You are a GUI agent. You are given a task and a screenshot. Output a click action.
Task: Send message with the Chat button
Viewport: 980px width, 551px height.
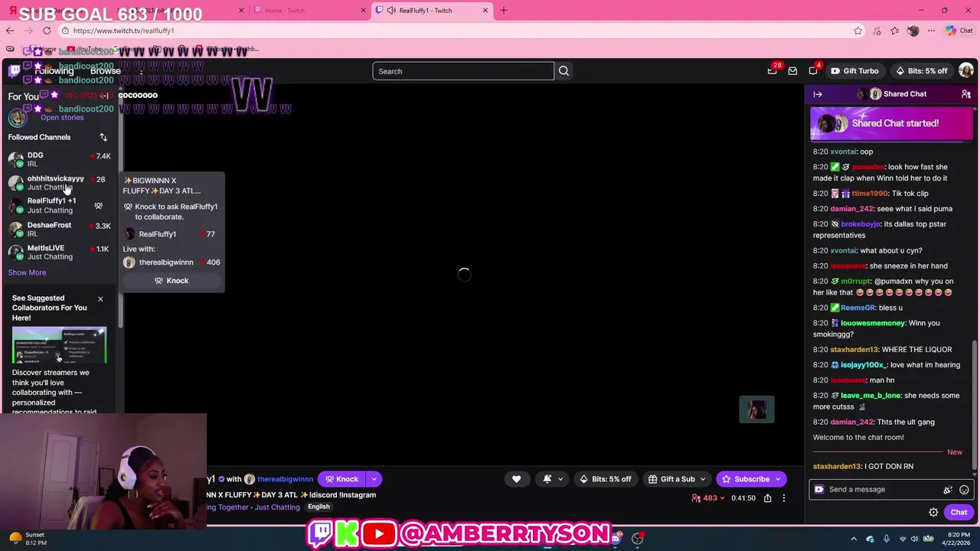(x=959, y=513)
